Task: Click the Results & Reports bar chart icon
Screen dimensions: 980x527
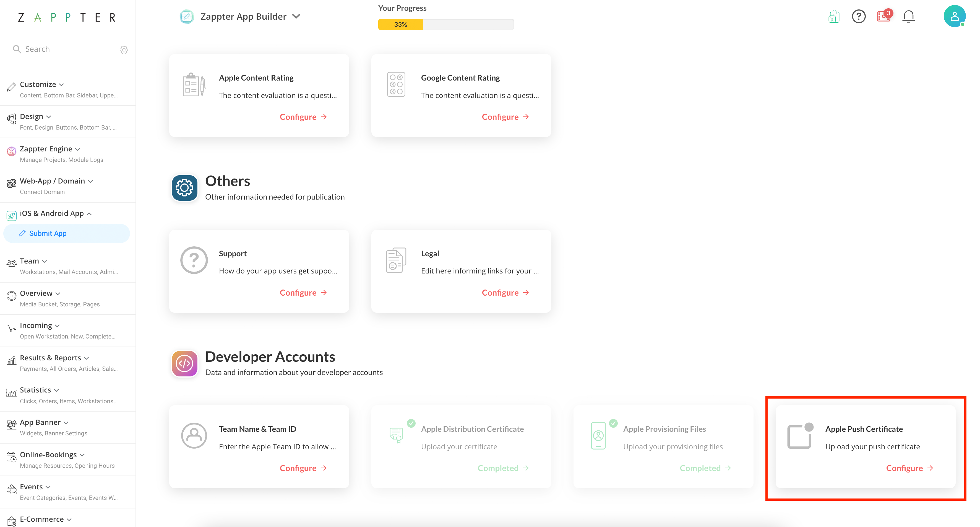Action: [11, 360]
